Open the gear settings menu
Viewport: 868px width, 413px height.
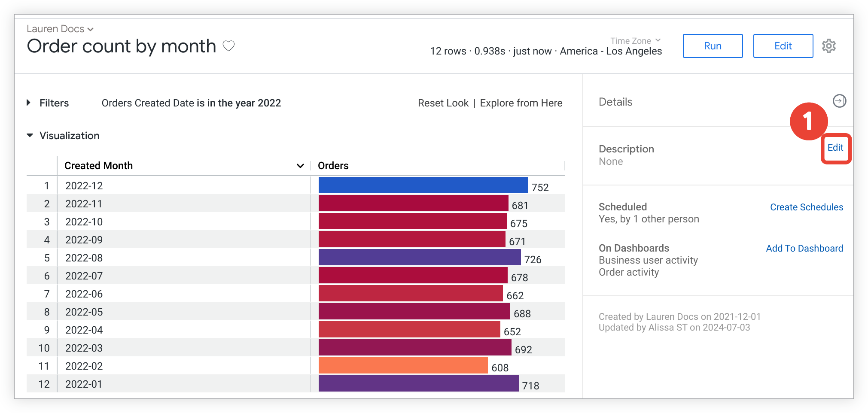(x=828, y=46)
